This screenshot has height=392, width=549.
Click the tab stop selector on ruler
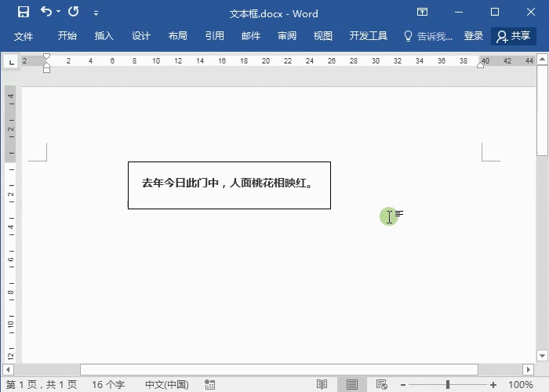[12, 62]
